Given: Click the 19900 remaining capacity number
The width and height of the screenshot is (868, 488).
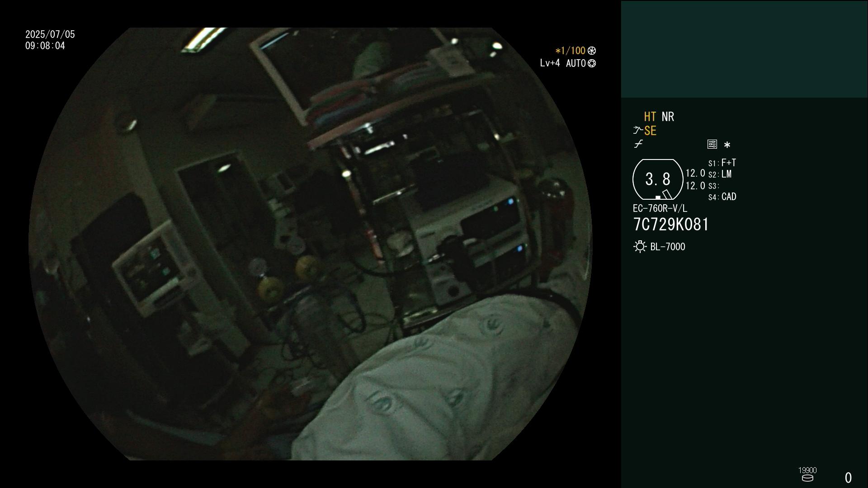Looking at the screenshot, I should point(807,470).
